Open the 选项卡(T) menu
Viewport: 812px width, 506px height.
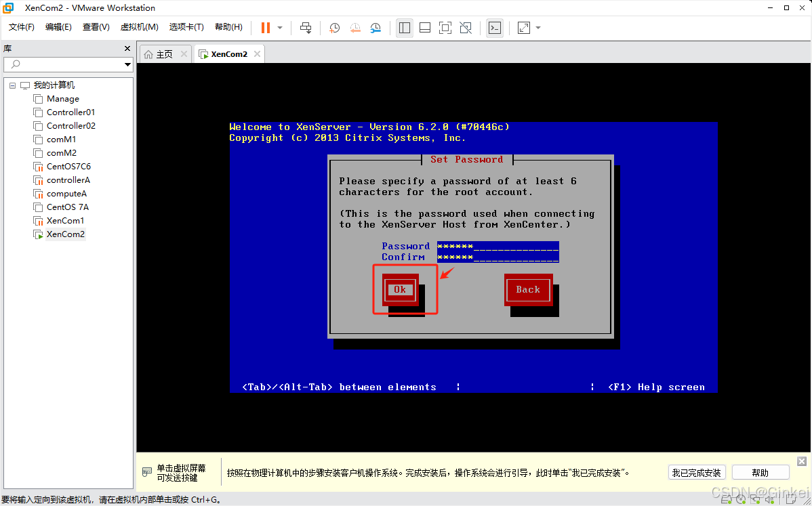point(186,27)
